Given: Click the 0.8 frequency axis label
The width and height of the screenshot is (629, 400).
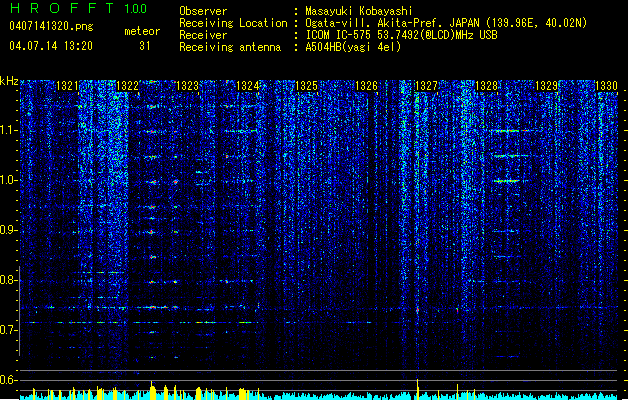Looking at the screenshot, I should 9,280.
